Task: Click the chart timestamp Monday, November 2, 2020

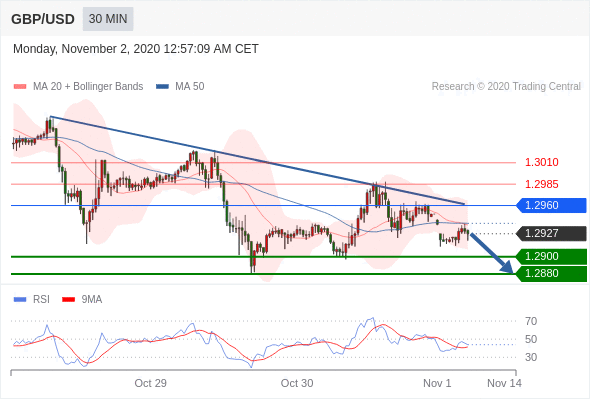Action: point(136,49)
